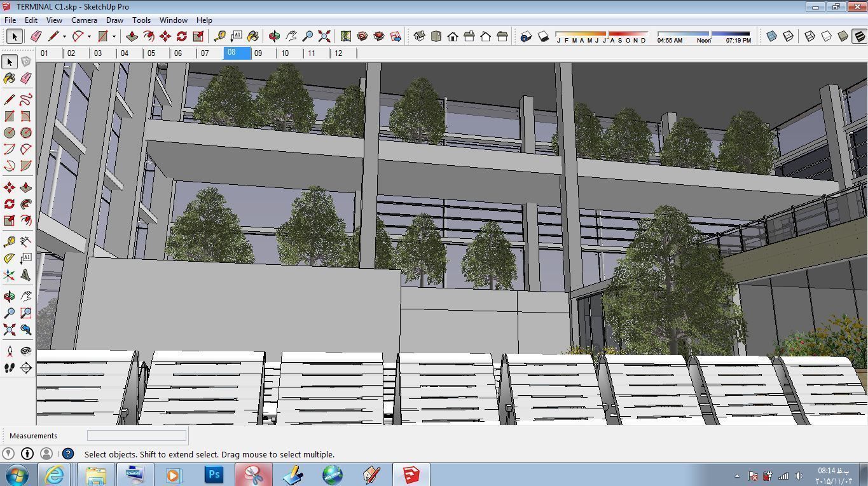Select the Circle tool

pyautogui.click(x=10, y=133)
